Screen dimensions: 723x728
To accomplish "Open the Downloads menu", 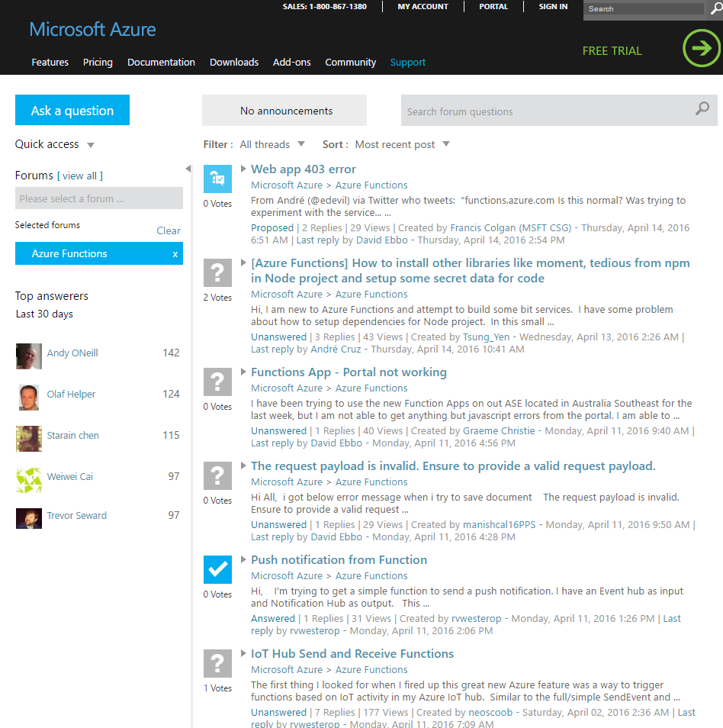I will [234, 63].
